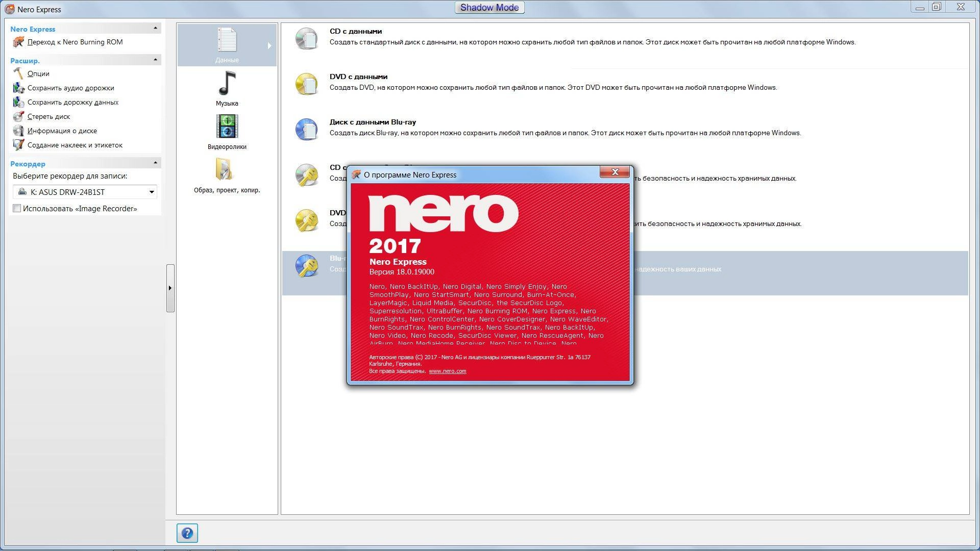980x551 pixels.
Task: Click Стереть диск
Action: click(48, 116)
